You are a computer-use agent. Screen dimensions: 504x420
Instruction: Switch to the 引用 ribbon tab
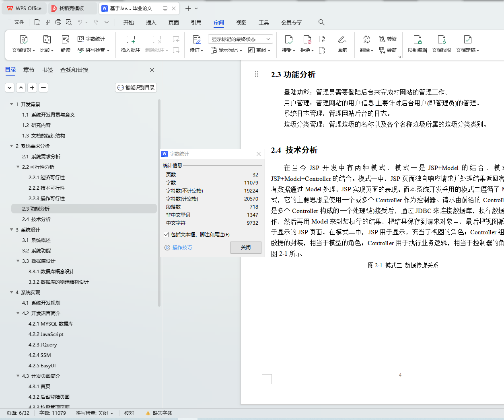[x=196, y=23]
